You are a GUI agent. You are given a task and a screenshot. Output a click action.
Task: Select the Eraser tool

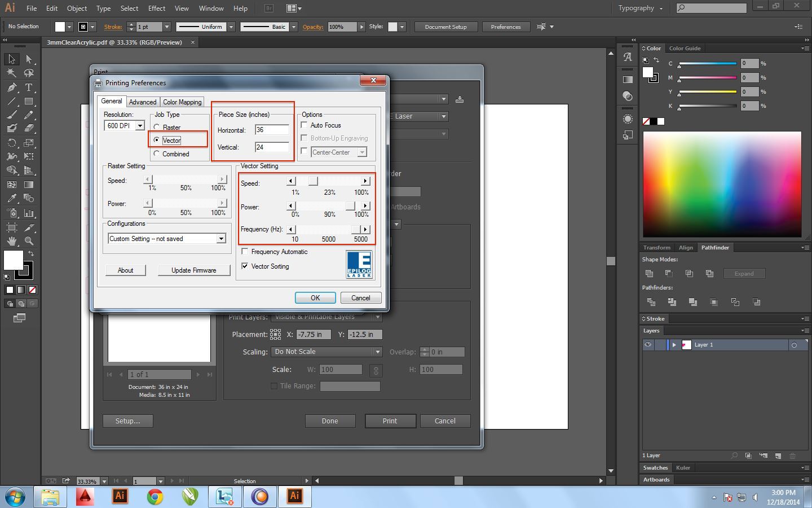[29, 129]
